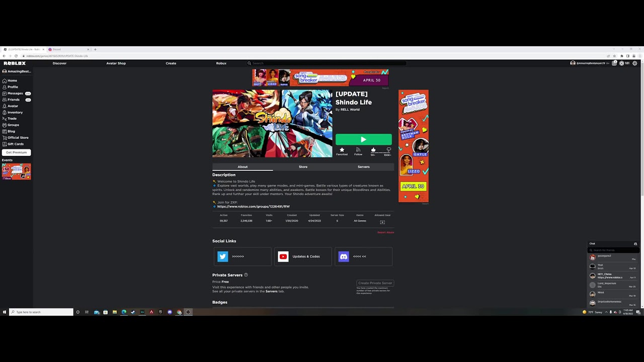Open Gift Cards in the sidebar

tap(14, 144)
